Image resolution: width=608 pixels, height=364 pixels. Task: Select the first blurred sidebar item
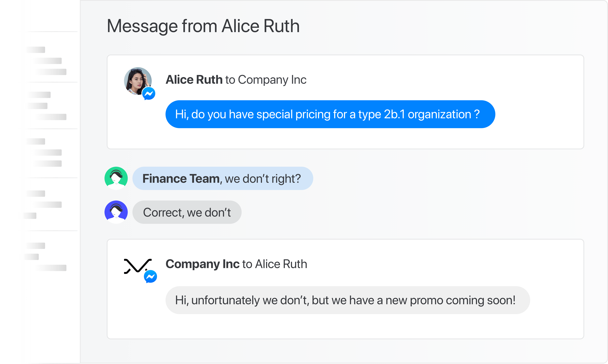click(x=36, y=50)
